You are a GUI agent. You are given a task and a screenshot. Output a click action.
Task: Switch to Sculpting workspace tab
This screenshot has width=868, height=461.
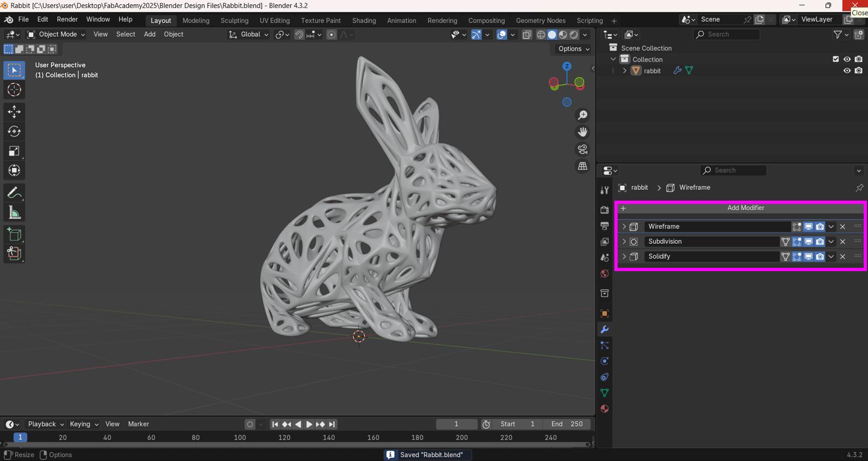click(234, 20)
